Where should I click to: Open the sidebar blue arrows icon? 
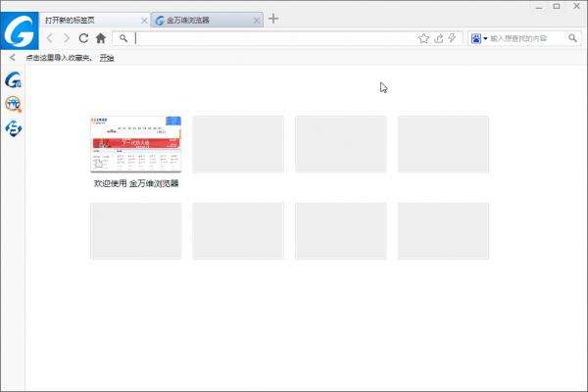coord(14,128)
